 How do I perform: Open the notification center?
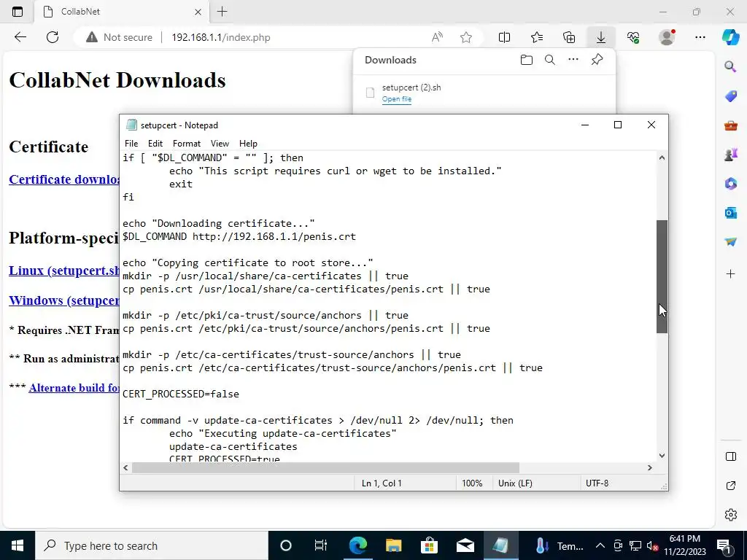click(x=724, y=545)
